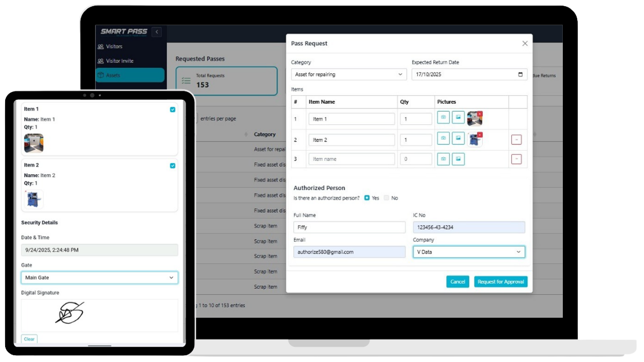Image resolution: width=644 pixels, height=362 pixels.
Task: Open camera capture for Item 1 pictures
Action: pos(443,118)
